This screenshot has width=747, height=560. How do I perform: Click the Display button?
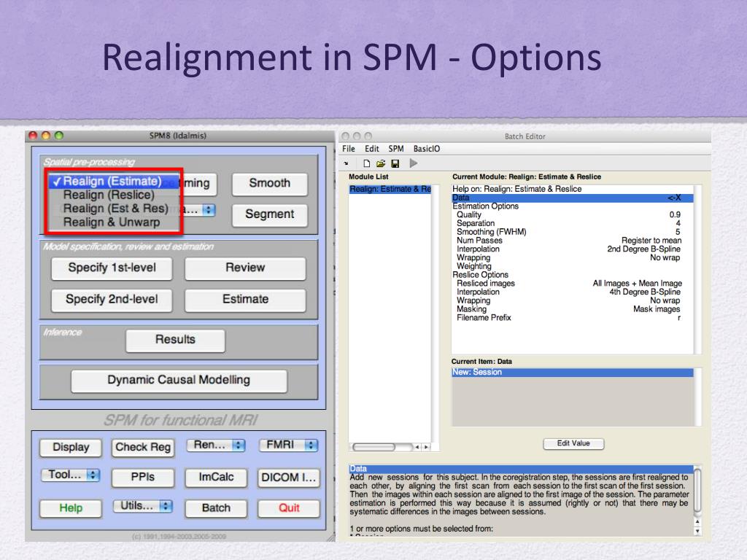click(x=71, y=448)
